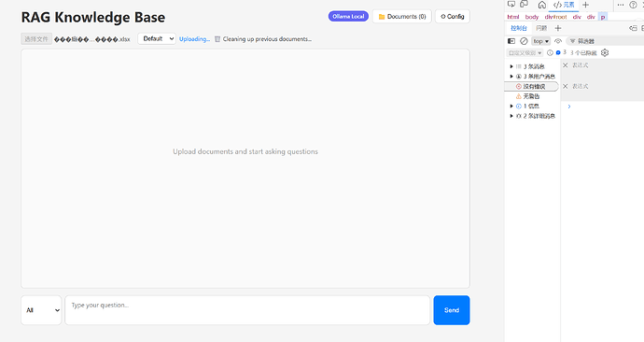Viewport: 644px width, 342px height.
Task: Click the trash icon before Cleaning up message
Action: pos(217,39)
